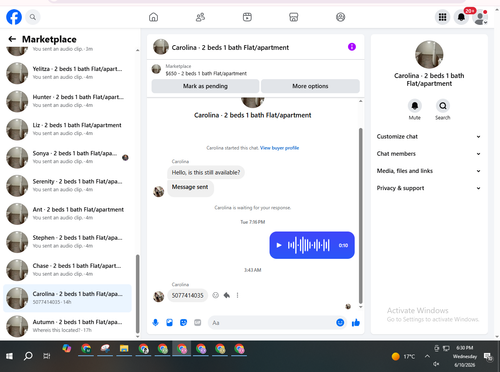Screen dimensions: 500x372
Task: Open Windows taskbar search
Action: pos(28,356)
